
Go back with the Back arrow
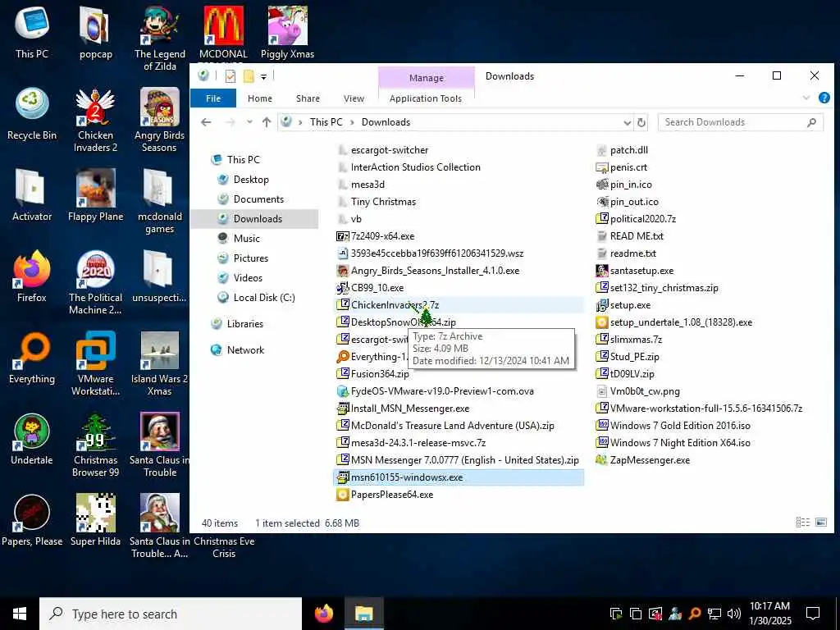tap(206, 122)
